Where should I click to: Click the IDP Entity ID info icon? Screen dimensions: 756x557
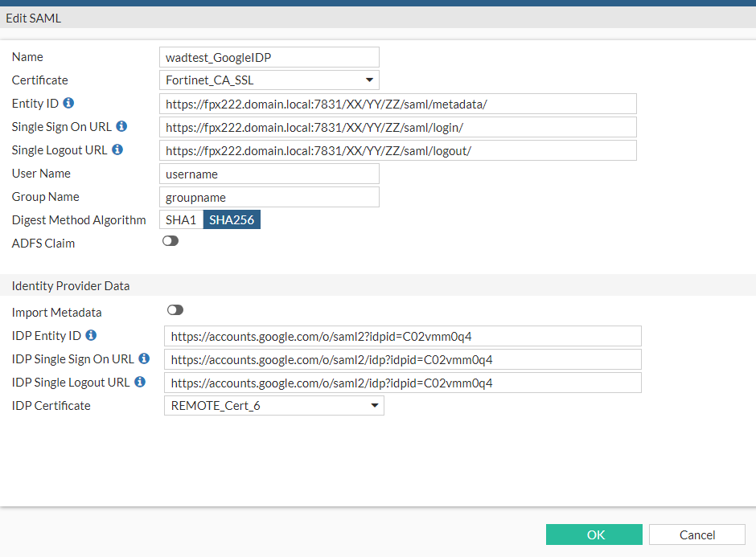(x=91, y=335)
